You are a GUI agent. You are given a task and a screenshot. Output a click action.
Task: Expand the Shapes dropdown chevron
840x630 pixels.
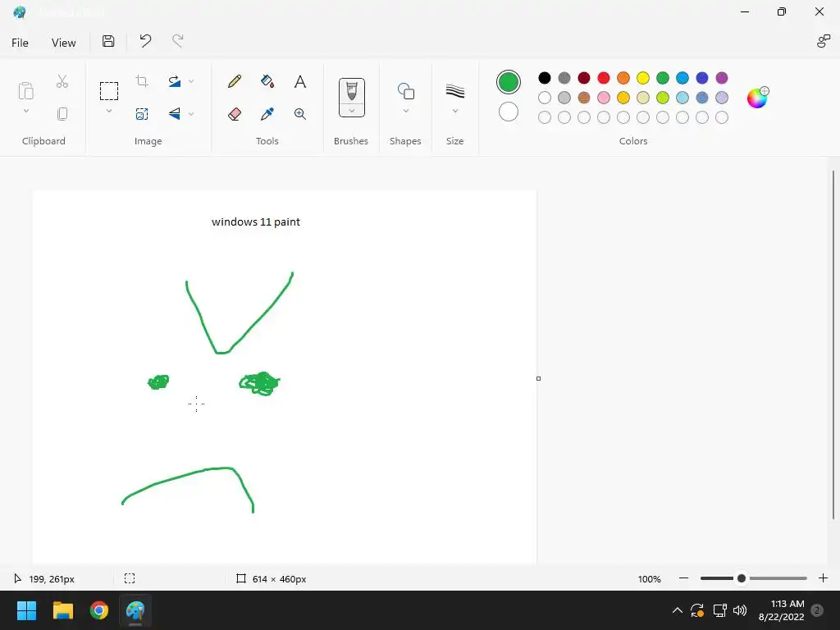pyautogui.click(x=405, y=111)
